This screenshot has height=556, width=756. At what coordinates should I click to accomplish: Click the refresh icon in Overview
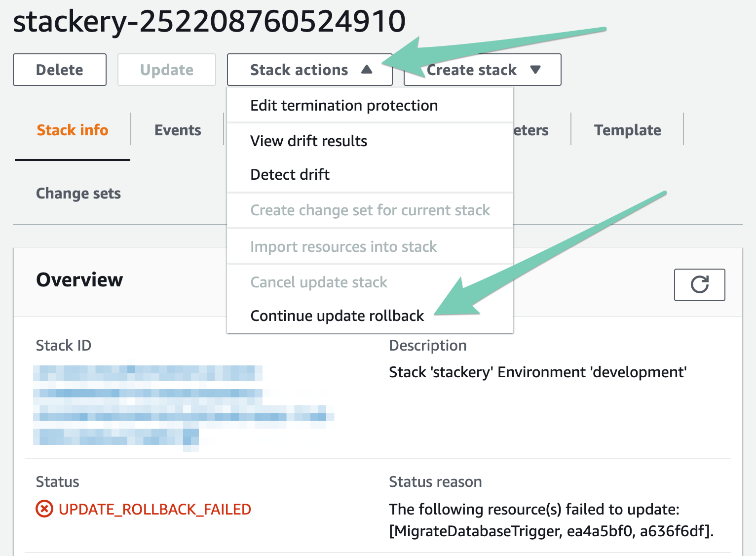(x=699, y=285)
